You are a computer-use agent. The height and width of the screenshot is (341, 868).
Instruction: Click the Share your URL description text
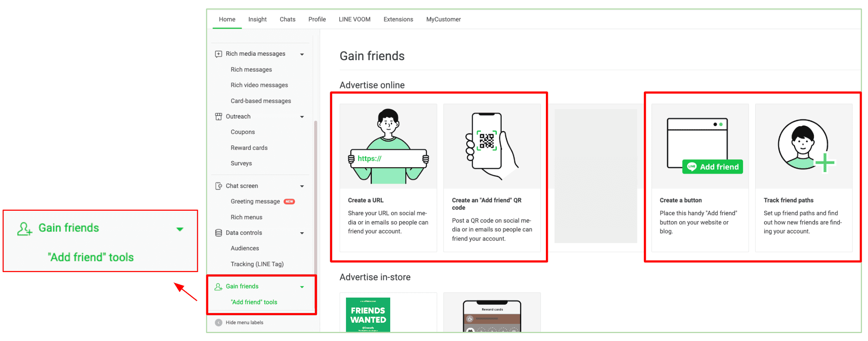388,222
